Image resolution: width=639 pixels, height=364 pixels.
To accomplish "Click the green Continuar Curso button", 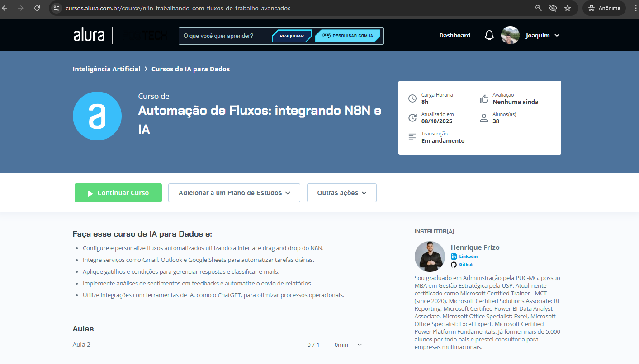I will [x=118, y=193].
